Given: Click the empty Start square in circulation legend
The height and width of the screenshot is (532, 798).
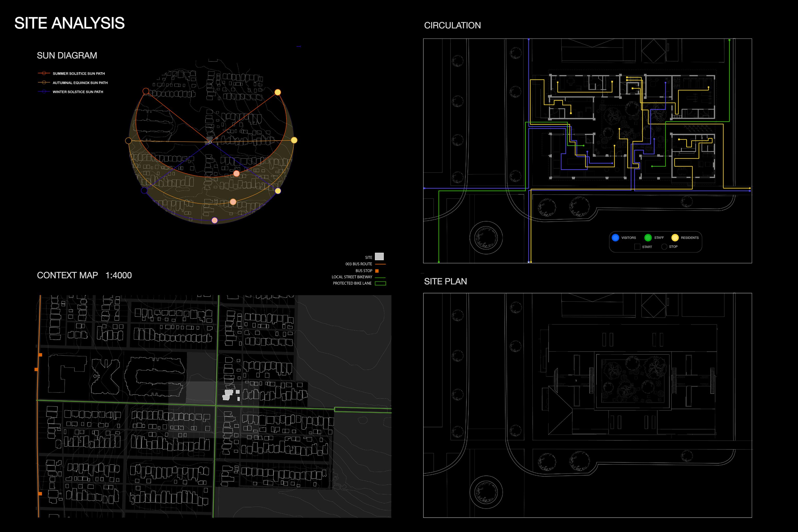Looking at the screenshot, I should (637, 247).
